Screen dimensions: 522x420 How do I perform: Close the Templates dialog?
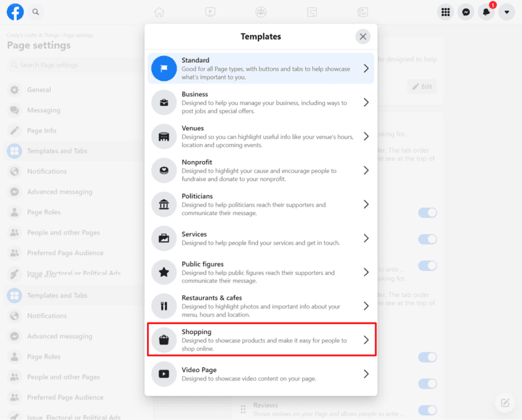coord(363,37)
